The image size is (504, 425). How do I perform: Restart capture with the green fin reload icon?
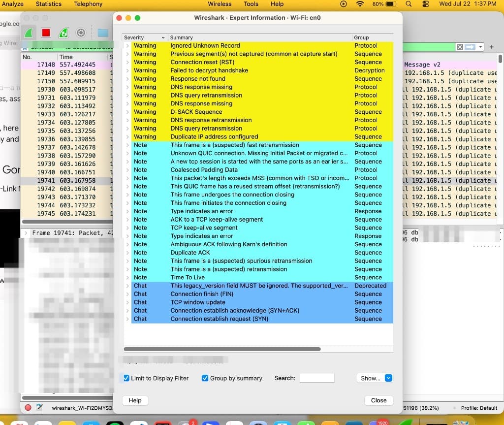point(63,33)
